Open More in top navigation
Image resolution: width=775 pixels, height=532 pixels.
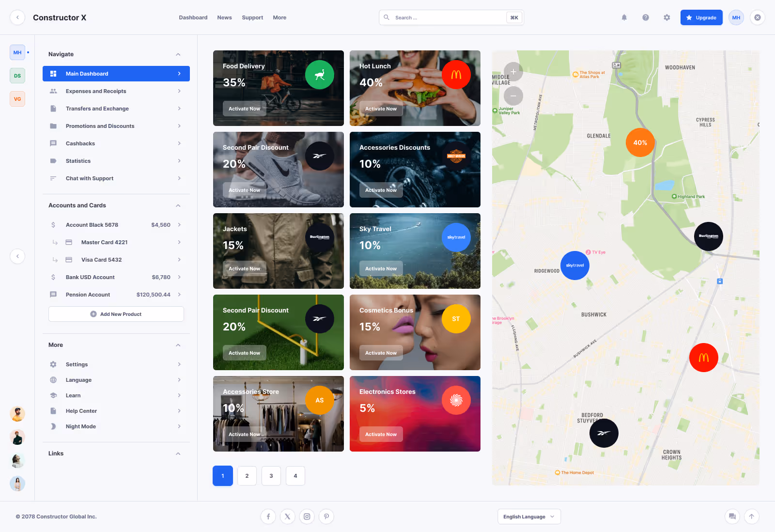pos(279,17)
